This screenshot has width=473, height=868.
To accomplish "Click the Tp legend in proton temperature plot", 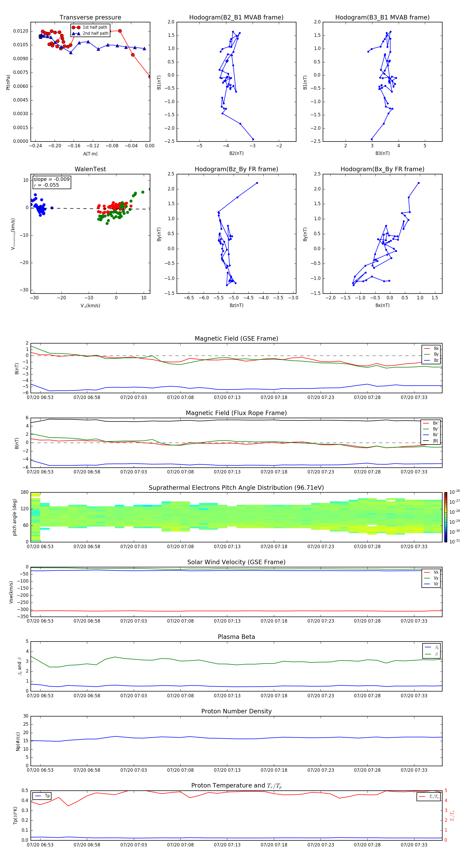I will click(x=42, y=796).
